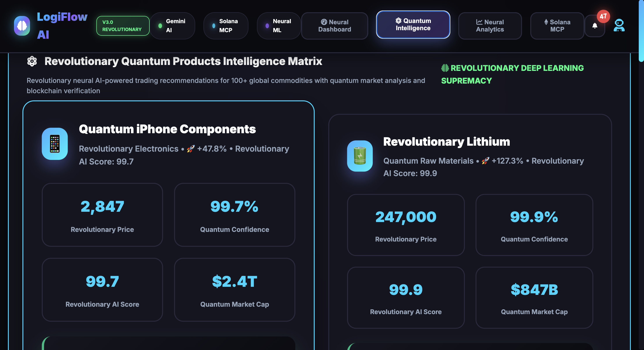Click the lithium battery product icon
644x350 pixels.
(x=360, y=156)
